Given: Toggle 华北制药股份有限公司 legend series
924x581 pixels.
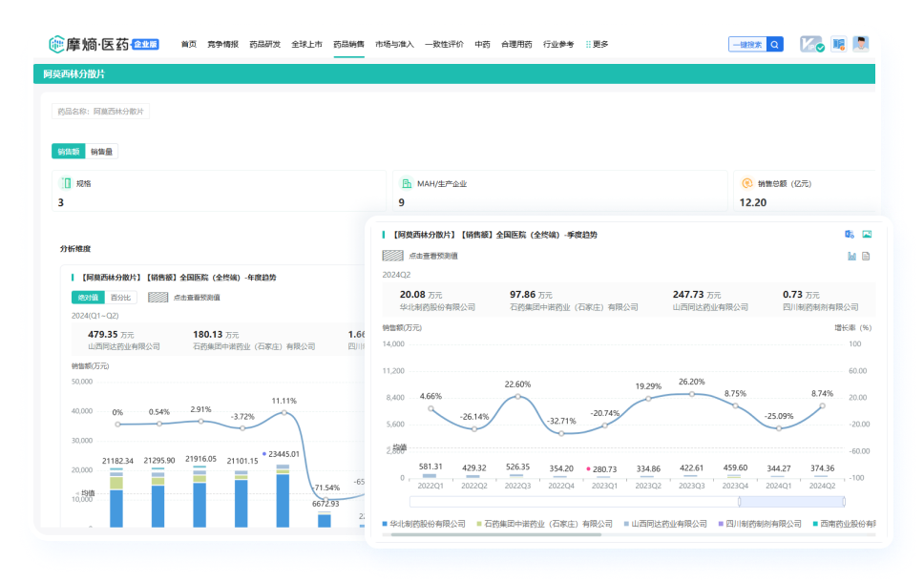Looking at the screenshot, I should click(x=423, y=524).
